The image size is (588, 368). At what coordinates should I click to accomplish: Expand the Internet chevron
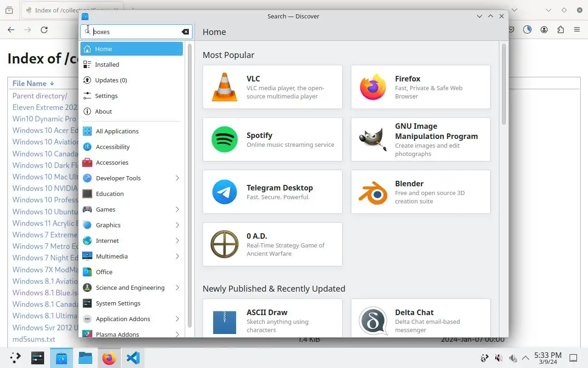(x=177, y=241)
